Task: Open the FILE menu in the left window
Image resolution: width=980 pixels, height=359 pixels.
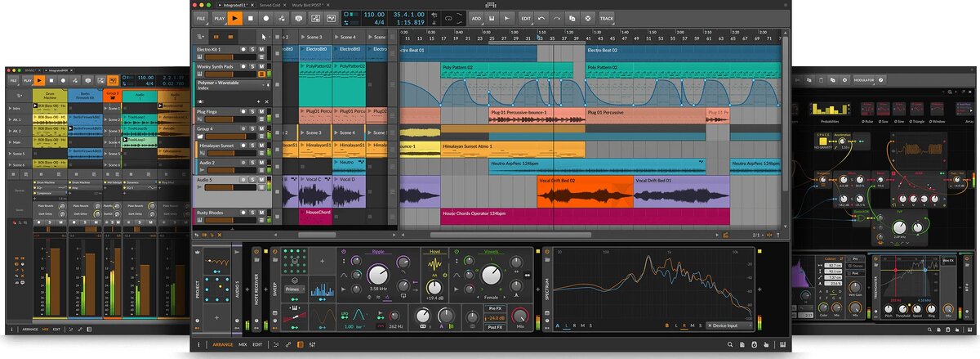Action: click(x=13, y=81)
